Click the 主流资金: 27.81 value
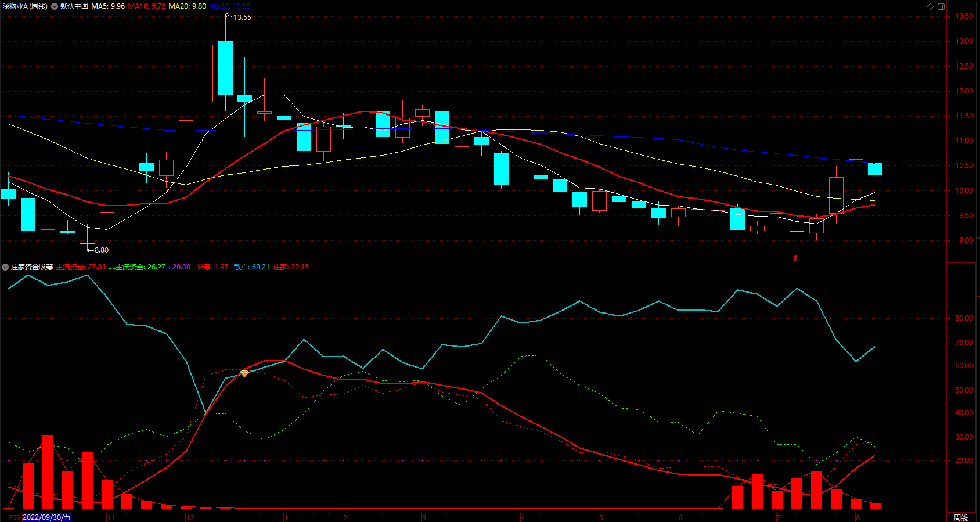 point(81,267)
